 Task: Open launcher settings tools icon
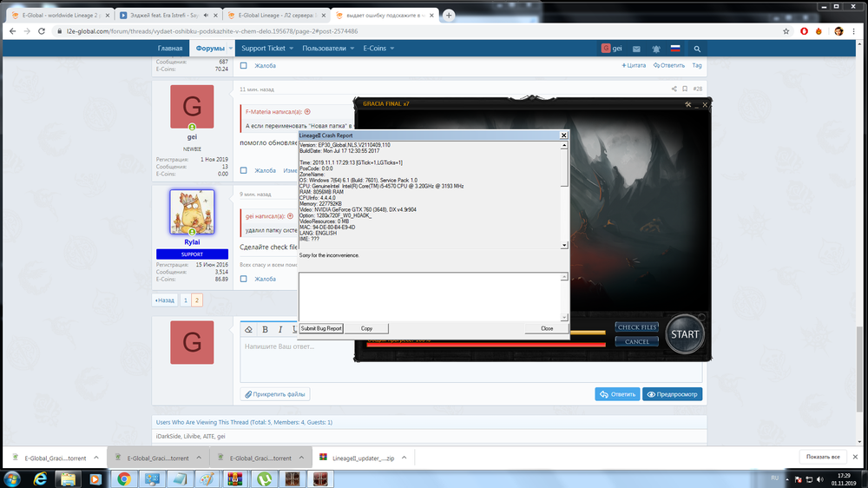pyautogui.click(x=687, y=104)
